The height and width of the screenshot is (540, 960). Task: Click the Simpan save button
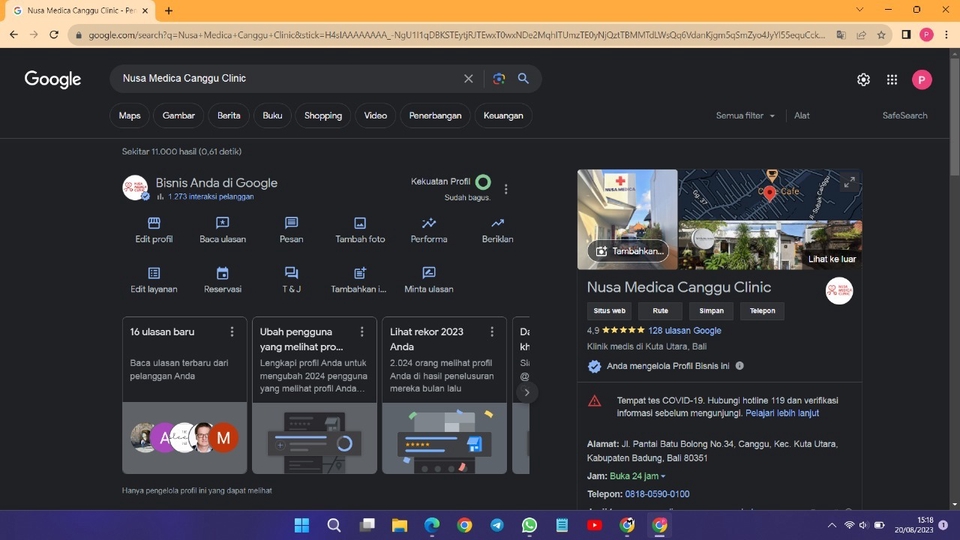[x=711, y=311]
